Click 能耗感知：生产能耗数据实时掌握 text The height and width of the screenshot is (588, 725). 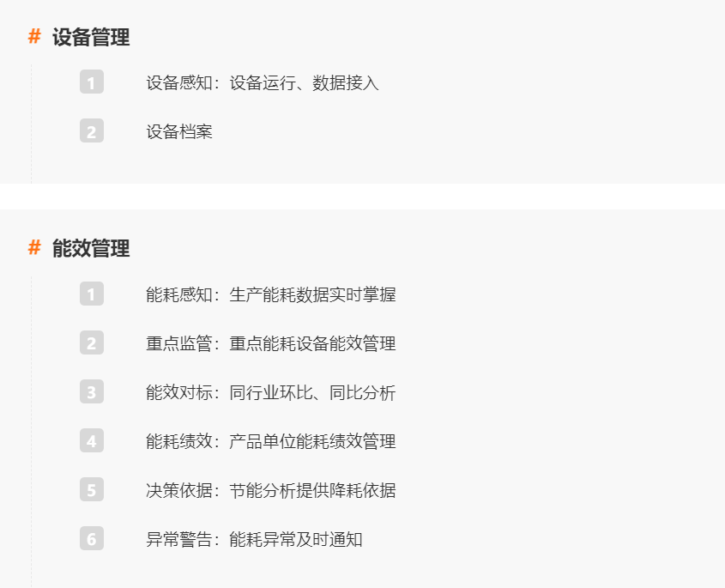271,294
